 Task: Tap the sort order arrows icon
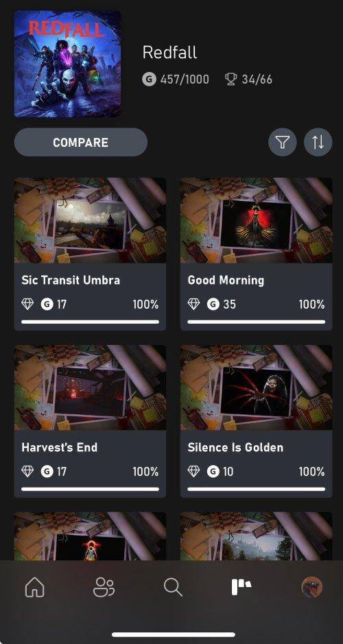point(318,142)
